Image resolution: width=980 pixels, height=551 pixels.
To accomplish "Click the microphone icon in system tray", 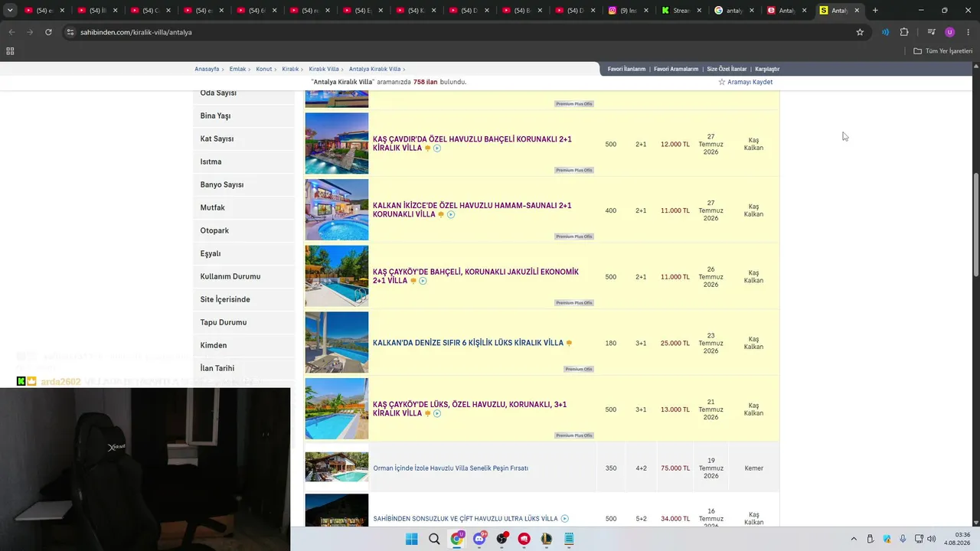I will coord(903,539).
